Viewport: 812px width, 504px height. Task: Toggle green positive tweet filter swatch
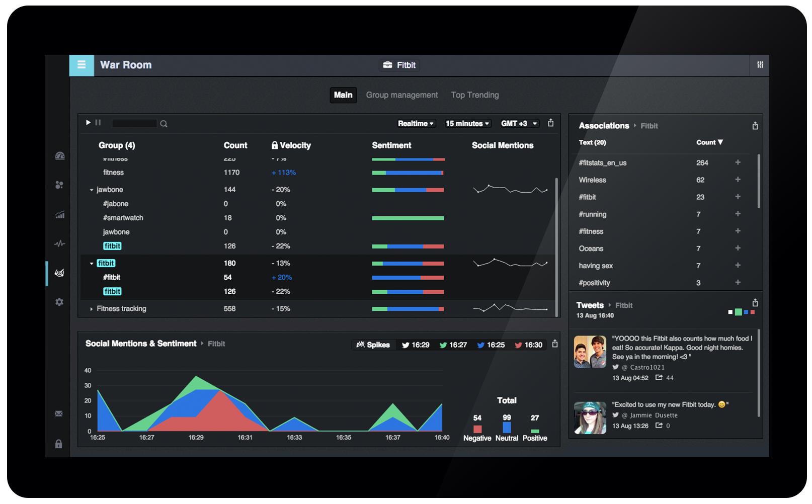[739, 312]
